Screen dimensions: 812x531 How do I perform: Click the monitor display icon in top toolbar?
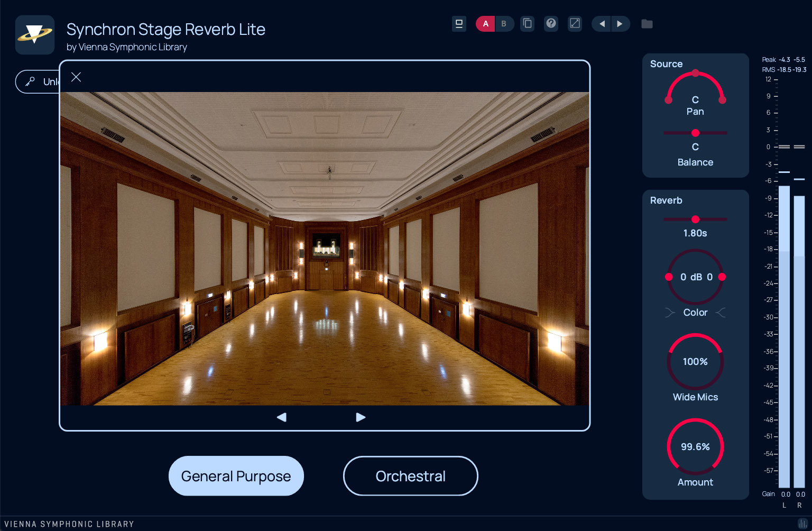(x=459, y=24)
